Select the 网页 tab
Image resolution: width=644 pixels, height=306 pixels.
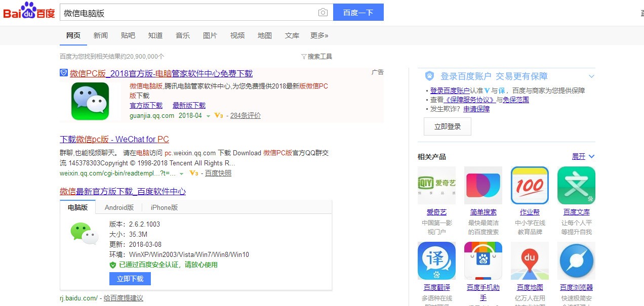coord(73,35)
